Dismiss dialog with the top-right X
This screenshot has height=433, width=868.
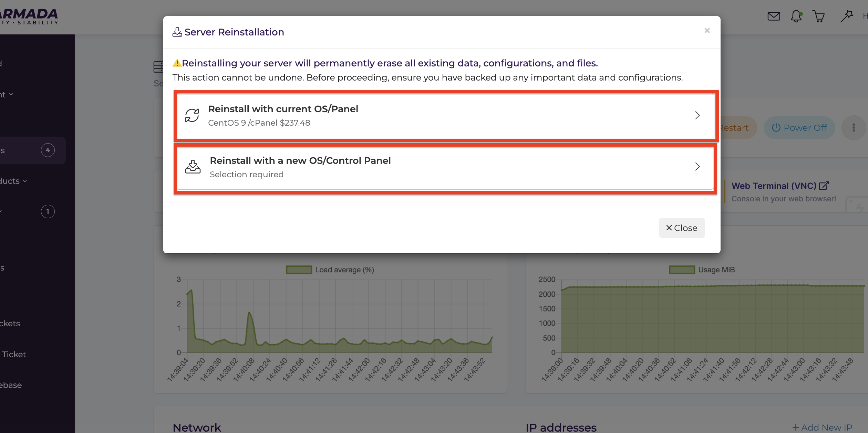(x=707, y=31)
